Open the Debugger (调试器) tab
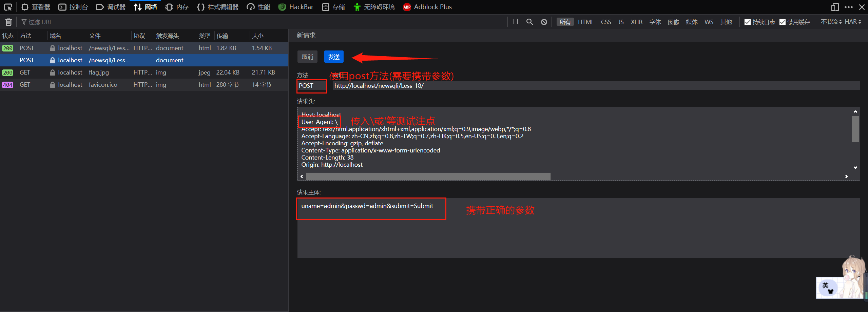The image size is (868, 312). click(111, 7)
